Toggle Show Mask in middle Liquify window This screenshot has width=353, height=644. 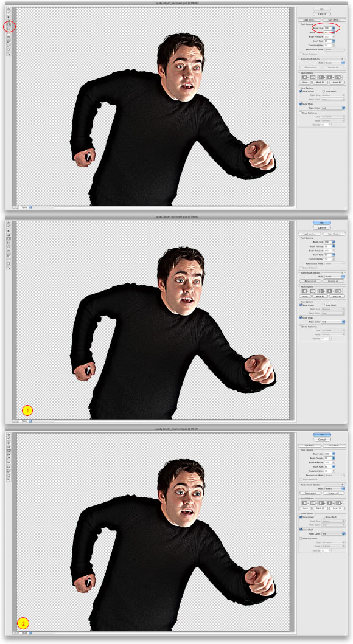pos(301,318)
